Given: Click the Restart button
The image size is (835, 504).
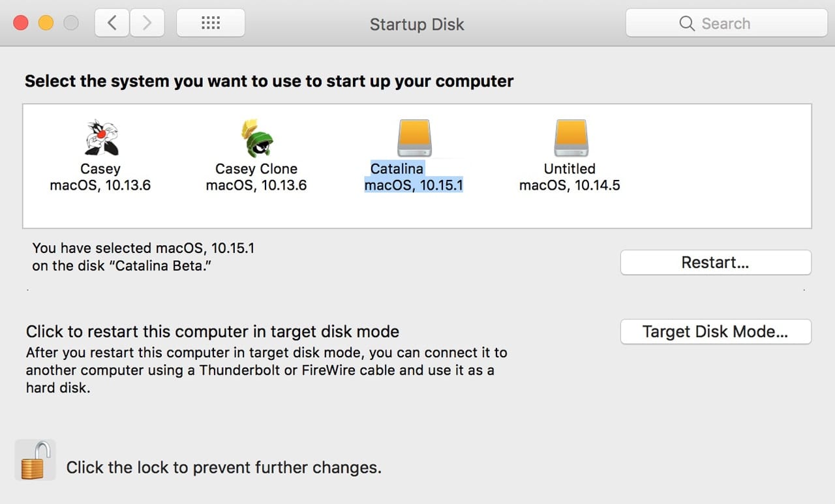Looking at the screenshot, I should point(715,262).
